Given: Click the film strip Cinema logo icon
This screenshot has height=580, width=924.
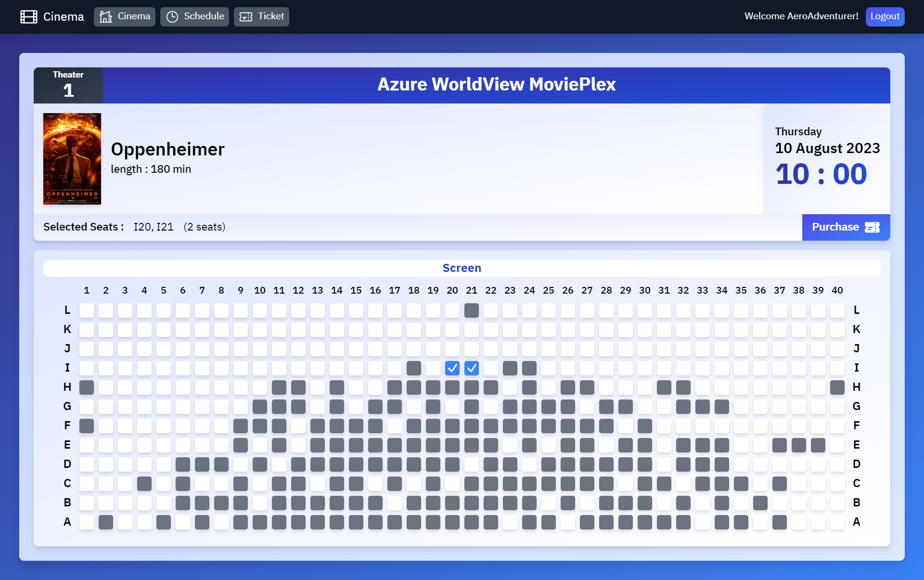Looking at the screenshot, I should [29, 17].
